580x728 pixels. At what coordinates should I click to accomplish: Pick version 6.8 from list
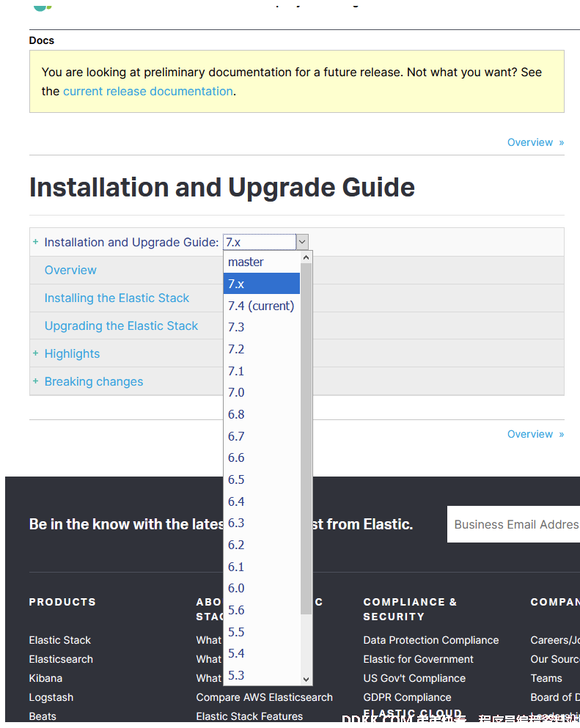tap(262, 414)
